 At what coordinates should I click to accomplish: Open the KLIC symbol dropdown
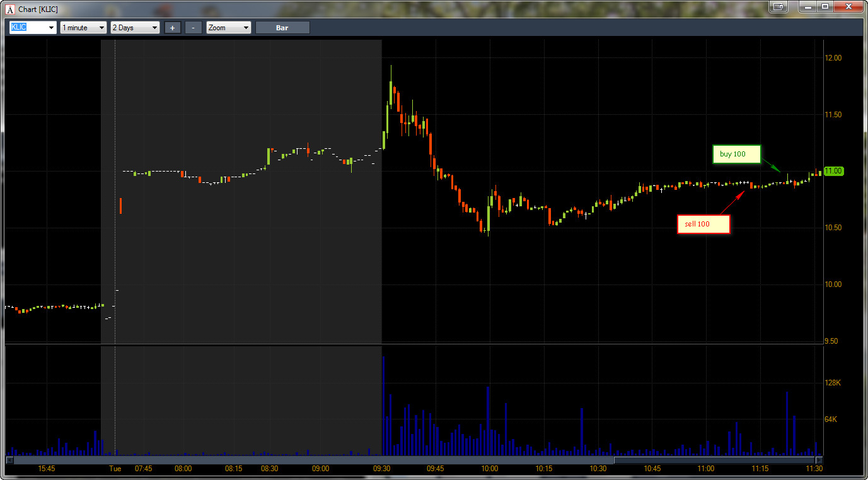(x=33, y=28)
